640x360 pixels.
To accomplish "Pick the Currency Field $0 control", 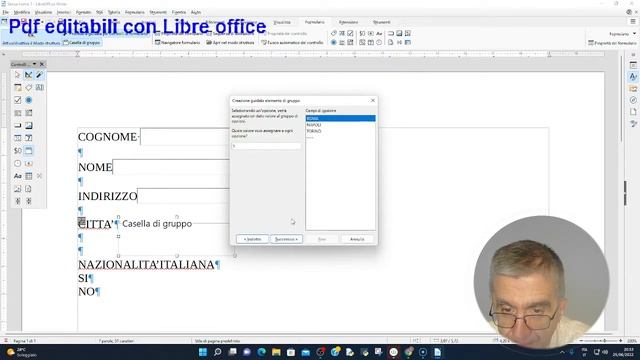I will coord(18,151).
